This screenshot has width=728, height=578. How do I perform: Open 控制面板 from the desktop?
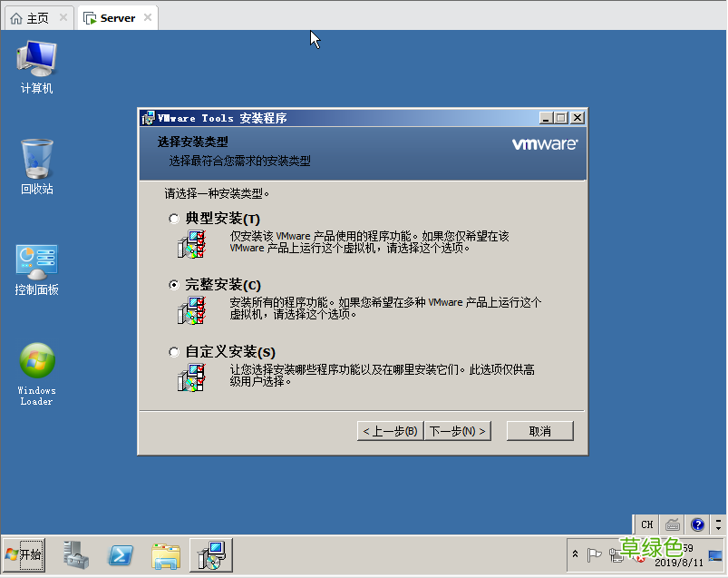point(36,263)
